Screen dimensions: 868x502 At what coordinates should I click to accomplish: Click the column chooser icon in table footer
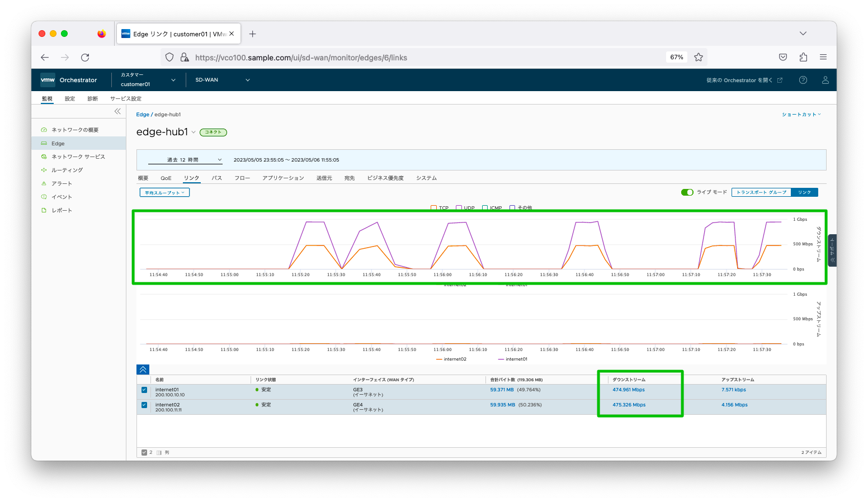pos(159,452)
